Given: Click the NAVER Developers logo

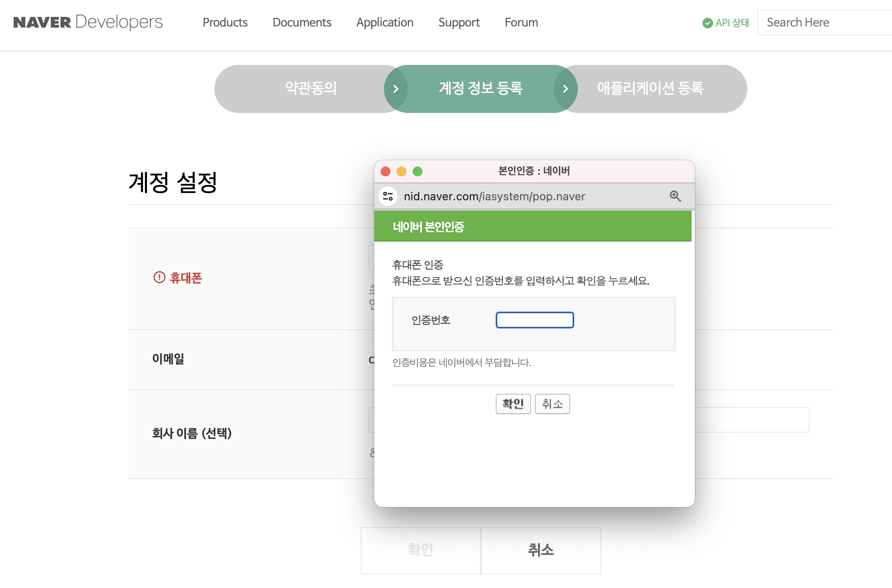Looking at the screenshot, I should [88, 22].
